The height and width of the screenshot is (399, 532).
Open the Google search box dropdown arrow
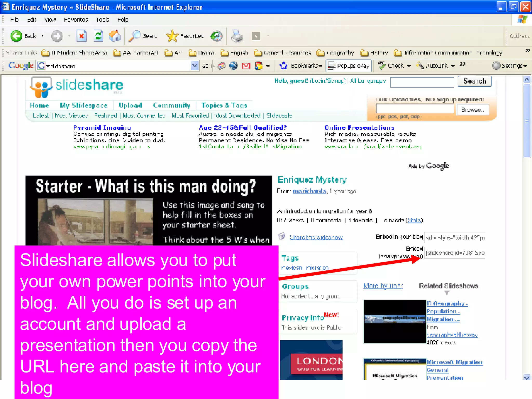click(195, 66)
